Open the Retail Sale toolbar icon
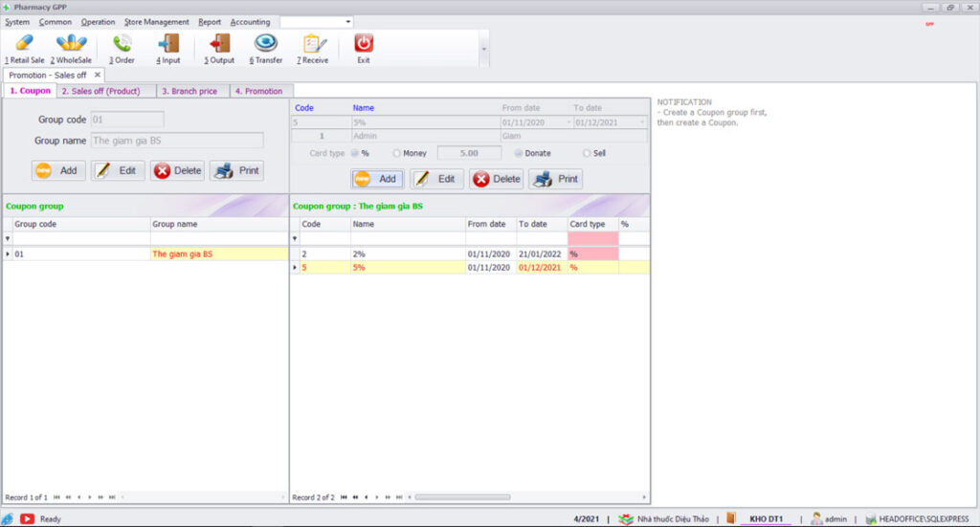The height and width of the screenshot is (527, 980). point(24,44)
